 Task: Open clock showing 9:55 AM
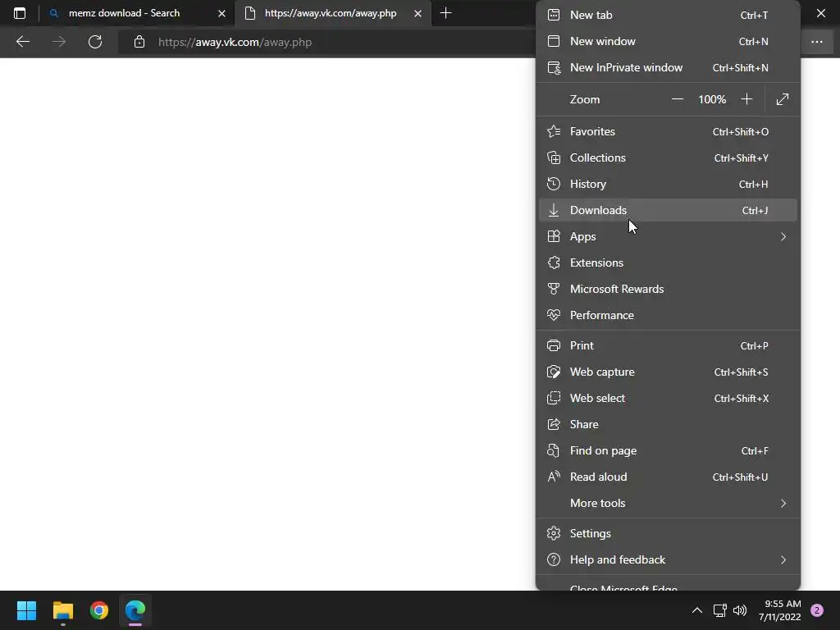coord(779,610)
